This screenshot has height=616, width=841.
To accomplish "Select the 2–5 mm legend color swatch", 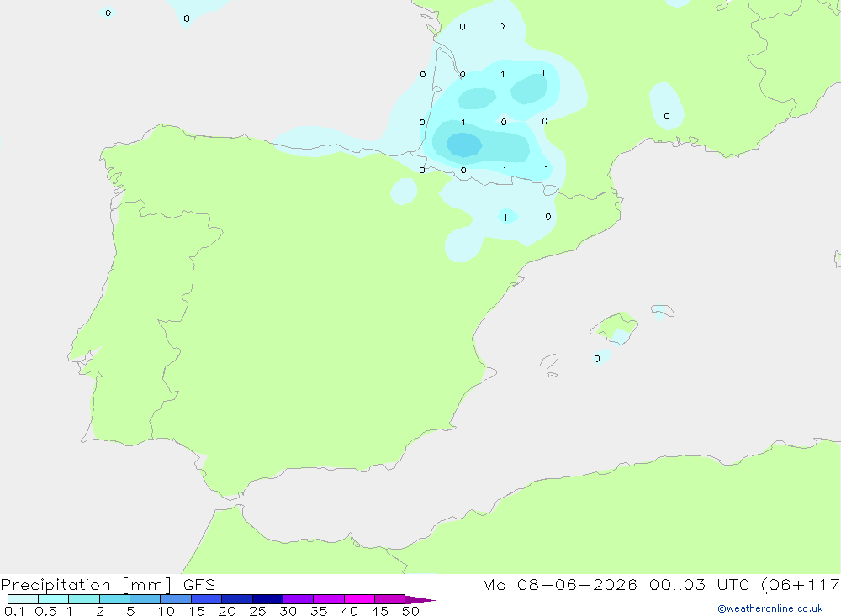I will [114, 599].
